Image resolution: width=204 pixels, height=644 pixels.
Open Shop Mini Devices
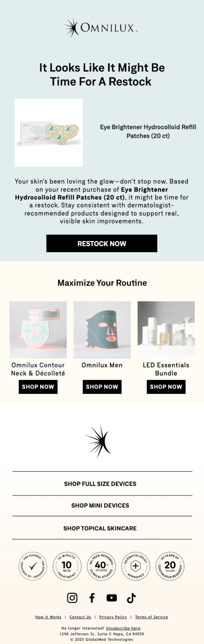click(100, 505)
